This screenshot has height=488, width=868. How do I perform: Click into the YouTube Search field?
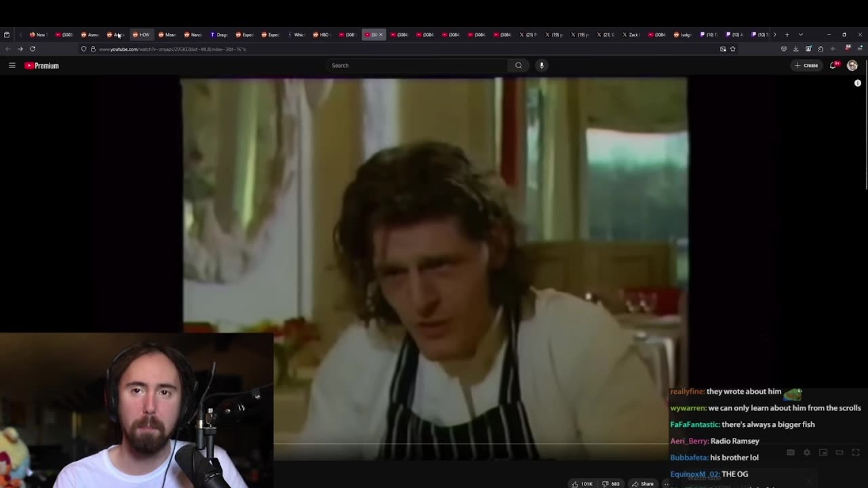(x=417, y=65)
